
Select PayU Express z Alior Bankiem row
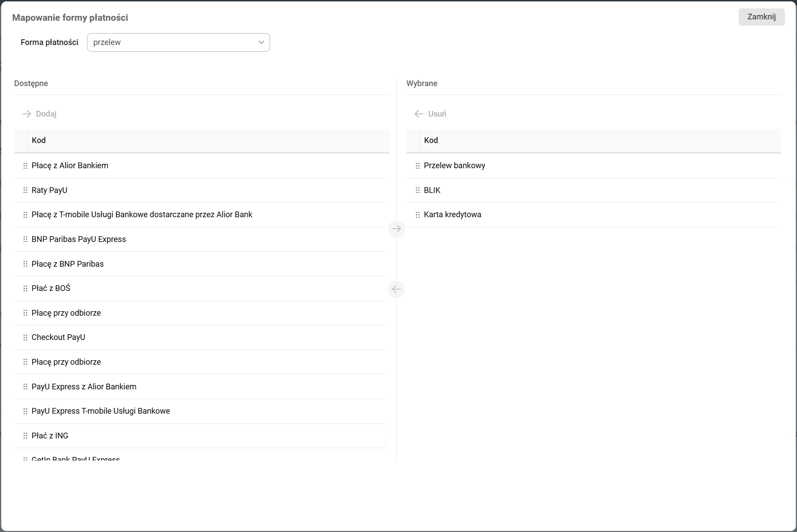click(84, 387)
